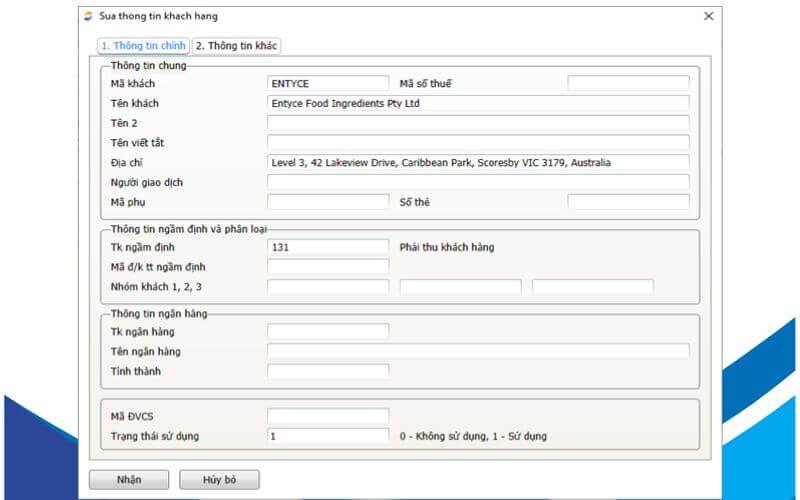Viewport: 800px width, 500px height.
Task: Select the Tên 2 input field
Action: point(478,123)
